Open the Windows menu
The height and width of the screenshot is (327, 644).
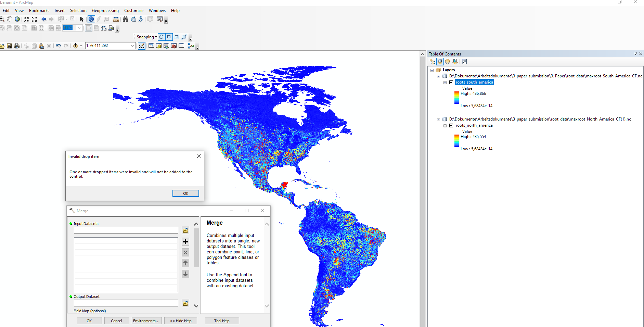coord(157,11)
